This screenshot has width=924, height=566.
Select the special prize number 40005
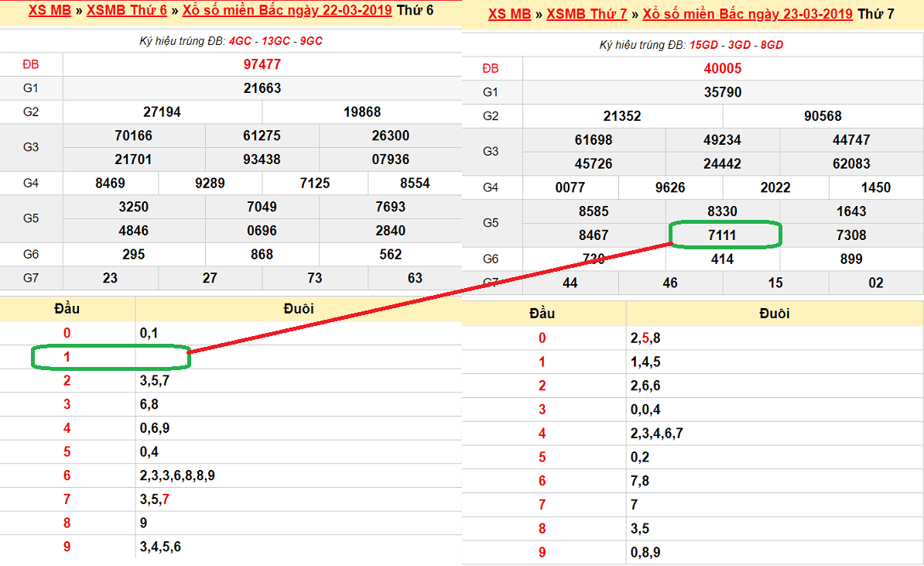click(722, 69)
